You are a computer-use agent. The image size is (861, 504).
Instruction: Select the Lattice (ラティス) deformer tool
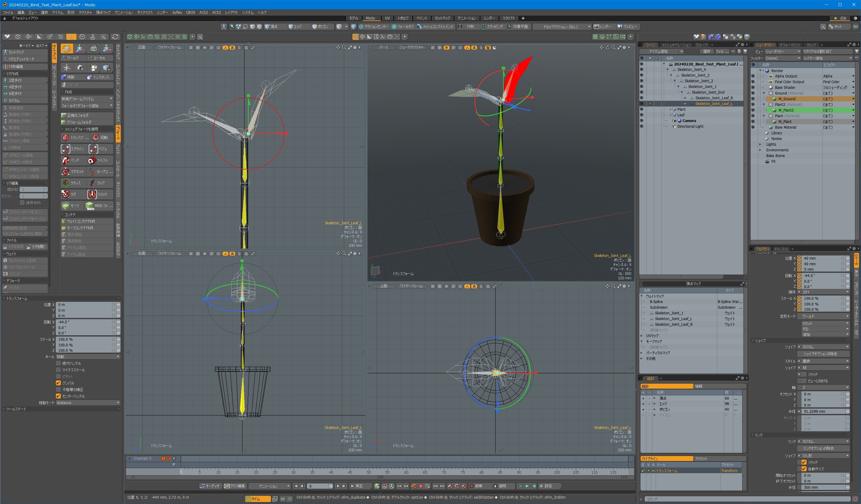click(73, 183)
